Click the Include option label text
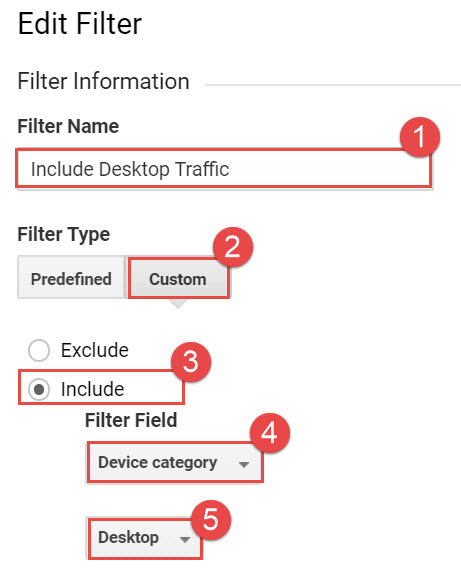 93,389
